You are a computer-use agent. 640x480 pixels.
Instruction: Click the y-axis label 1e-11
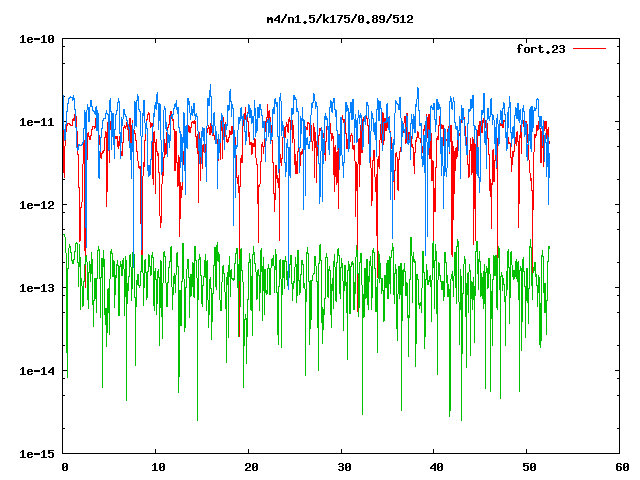pos(37,122)
